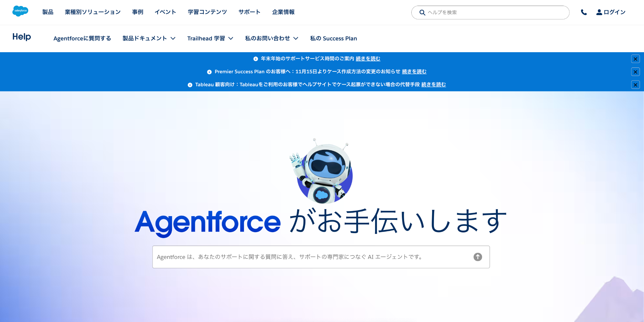Viewport: 644px width, 322px height.
Task: Open the 企業情報 menu
Action: pyautogui.click(x=283, y=12)
